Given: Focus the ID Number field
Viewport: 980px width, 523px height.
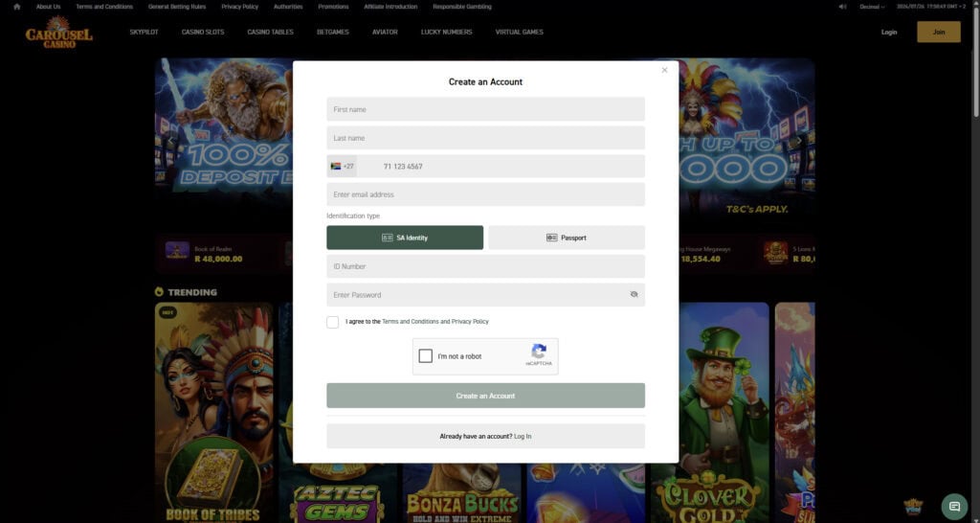Looking at the screenshot, I should pos(485,266).
